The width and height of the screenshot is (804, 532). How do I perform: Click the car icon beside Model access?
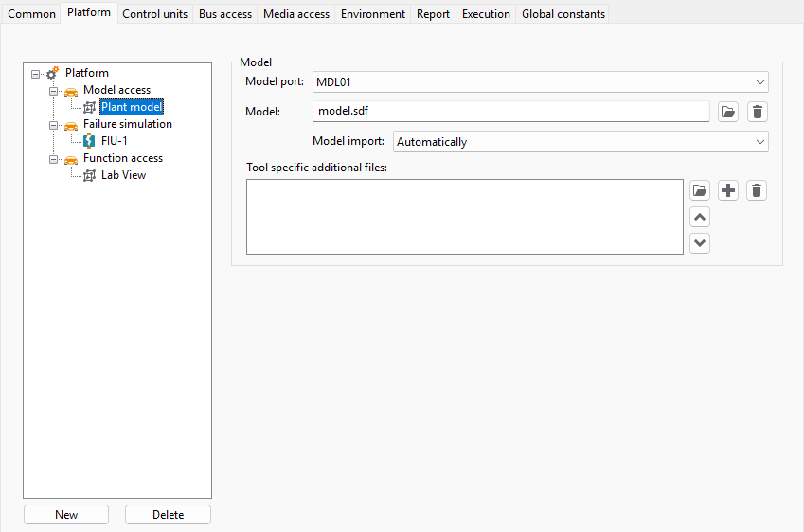pyautogui.click(x=71, y=91)
